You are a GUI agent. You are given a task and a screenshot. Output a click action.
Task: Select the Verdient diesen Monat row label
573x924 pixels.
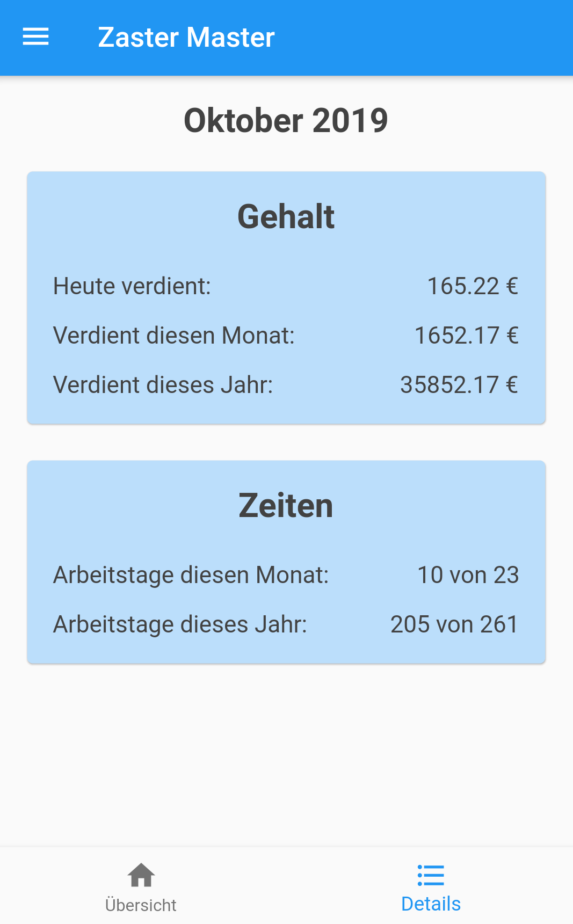174,336
